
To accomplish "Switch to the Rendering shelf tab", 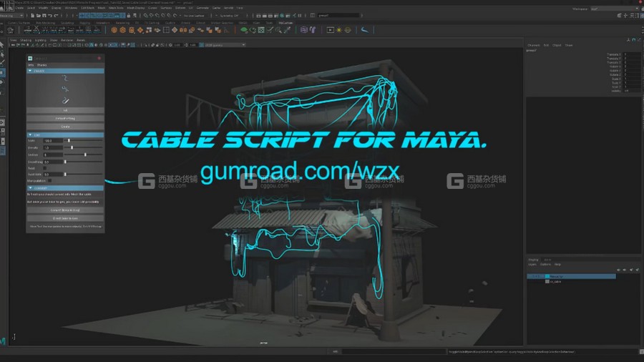I will (122, 23).
